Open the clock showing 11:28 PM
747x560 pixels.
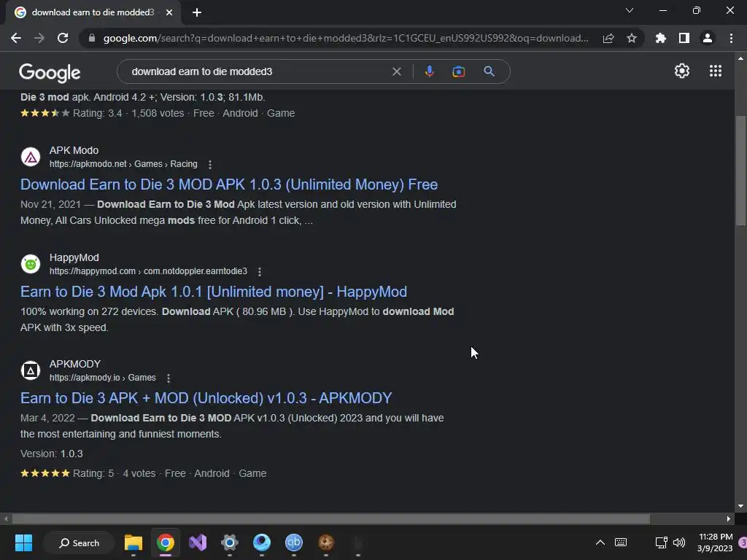coord(715,542)
